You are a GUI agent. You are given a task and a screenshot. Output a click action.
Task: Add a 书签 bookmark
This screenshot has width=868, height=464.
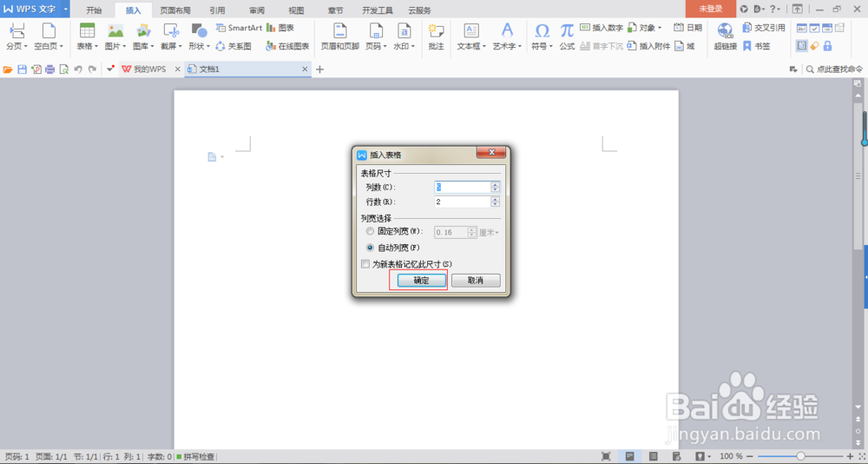[756, 47]
